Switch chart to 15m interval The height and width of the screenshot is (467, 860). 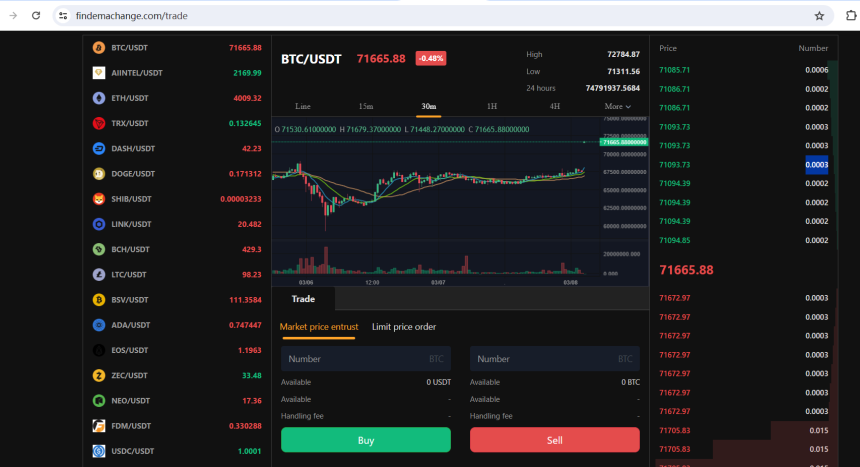click(366, 106)
